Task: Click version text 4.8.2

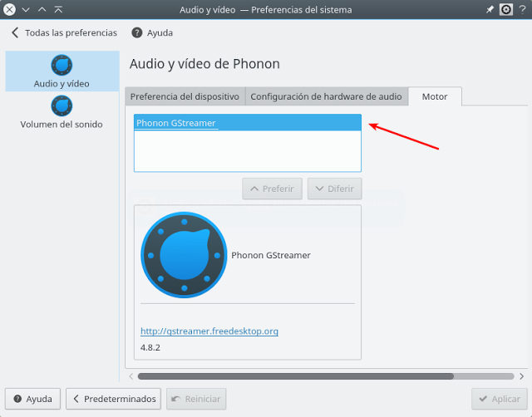Action: (x=150, y=347)
